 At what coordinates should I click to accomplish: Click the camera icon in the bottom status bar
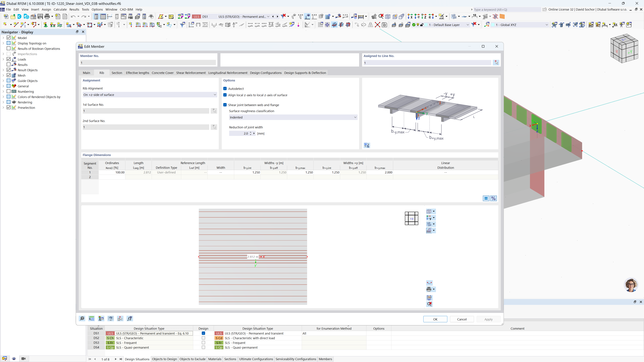coord(23,358)
